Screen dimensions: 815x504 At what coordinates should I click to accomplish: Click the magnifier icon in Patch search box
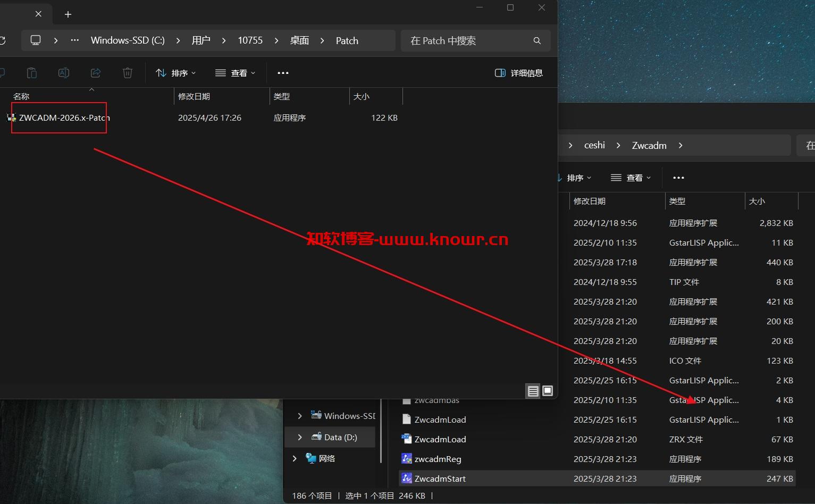[x=537, y=41]
